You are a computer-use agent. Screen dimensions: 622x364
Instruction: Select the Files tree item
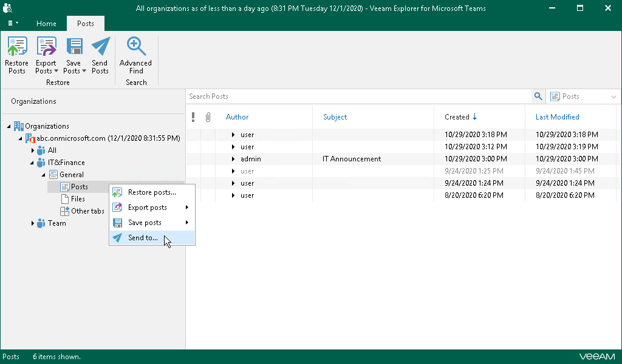pyautogui.click(x=78, y=199)
